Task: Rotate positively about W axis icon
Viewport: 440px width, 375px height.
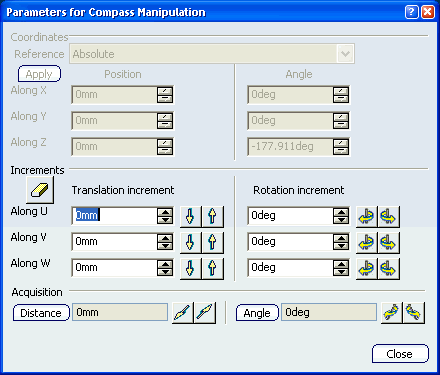Action: pos(388,268)
